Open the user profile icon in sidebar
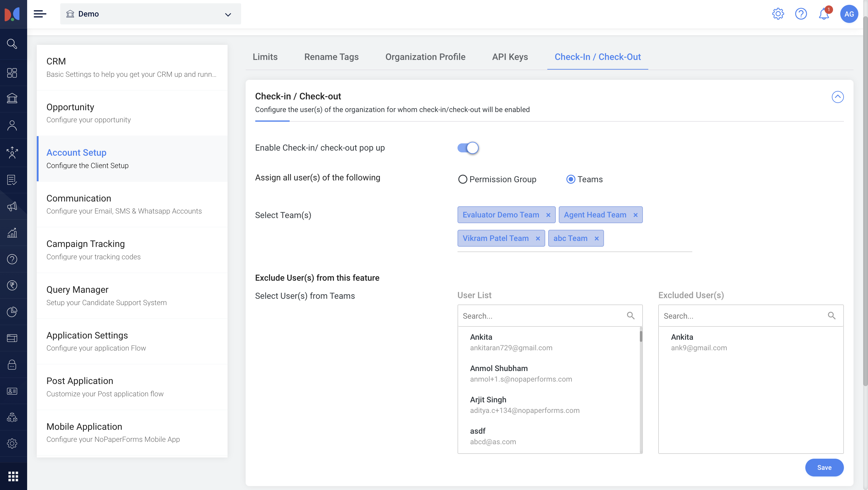This screenshot has height=490, width=868. (12, 125)
